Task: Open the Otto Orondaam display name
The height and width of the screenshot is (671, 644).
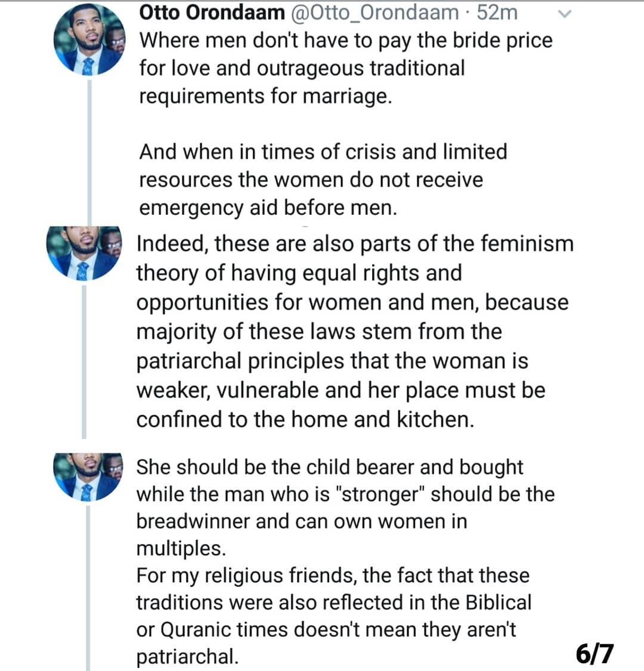Action: click(x=212, y=13)
